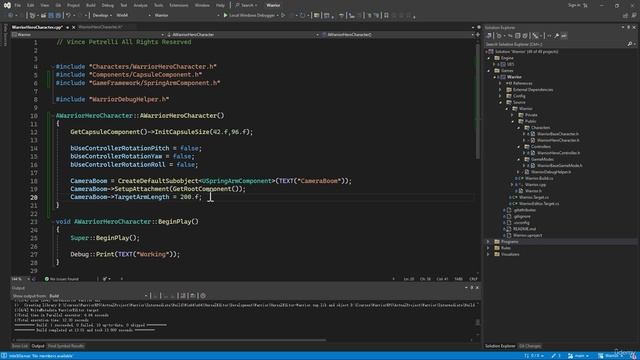Screen dimensions: 640x360
Task: Click the Solution Explorer home/switch views icon
Action: (x=489, y=36)
